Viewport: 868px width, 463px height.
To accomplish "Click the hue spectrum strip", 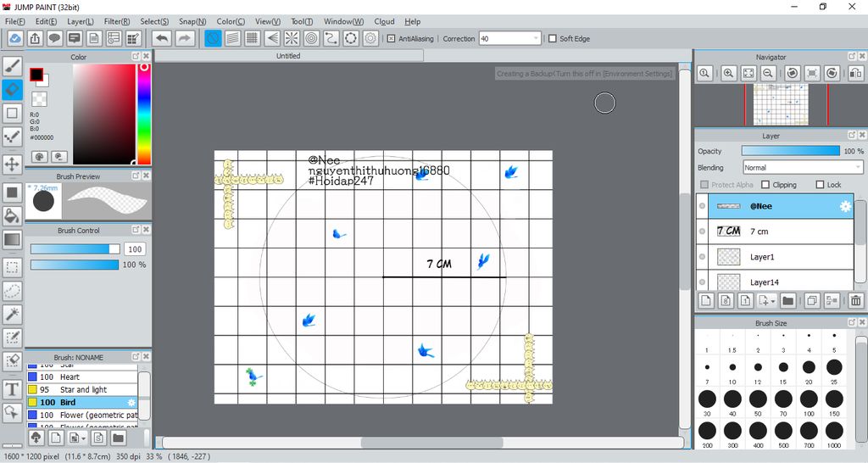I will pos(144,114).
